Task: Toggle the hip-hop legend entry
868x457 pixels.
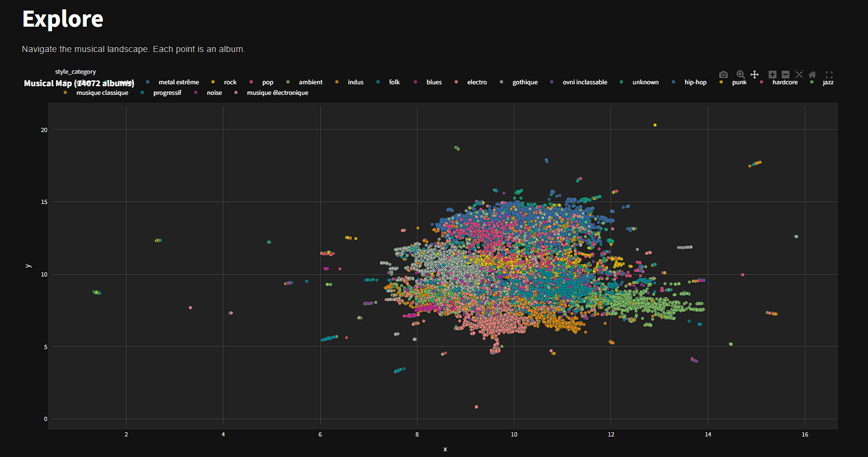Action: point(695,82)
